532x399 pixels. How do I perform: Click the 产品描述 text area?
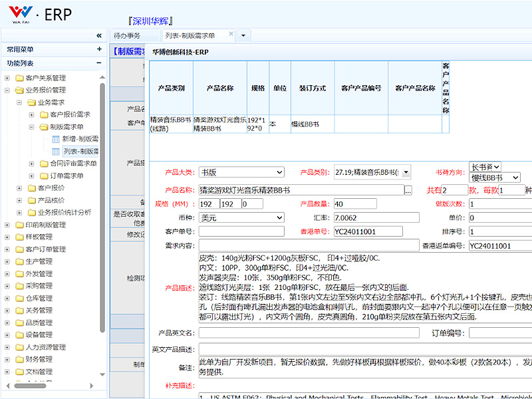coord(365,288)
